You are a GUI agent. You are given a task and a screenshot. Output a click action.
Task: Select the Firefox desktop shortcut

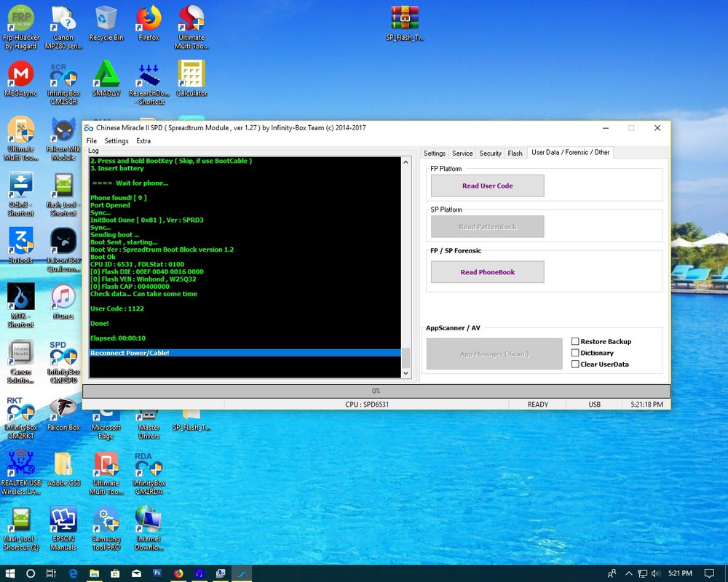tap(149, 23)
